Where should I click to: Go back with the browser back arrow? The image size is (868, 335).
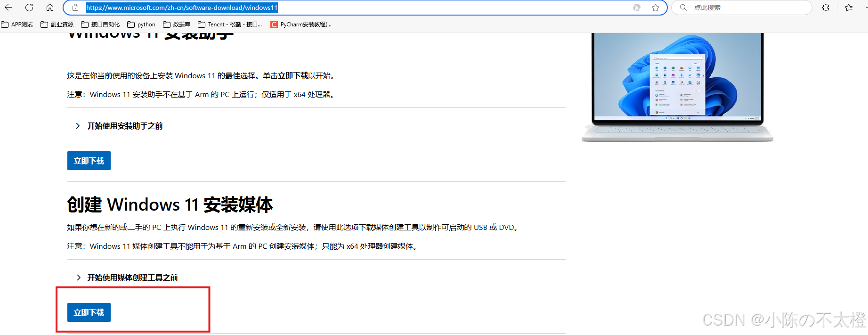coord(8,8)
